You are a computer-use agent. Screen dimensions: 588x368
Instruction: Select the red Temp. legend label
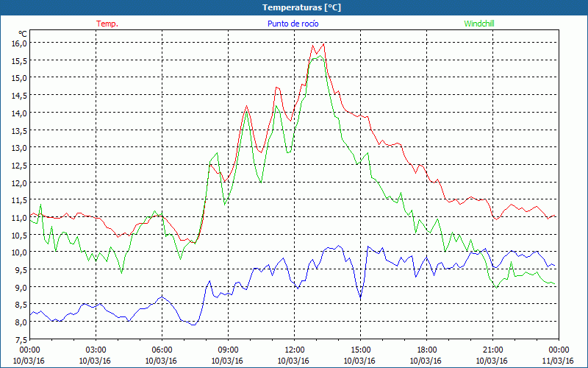pos(107,24)
